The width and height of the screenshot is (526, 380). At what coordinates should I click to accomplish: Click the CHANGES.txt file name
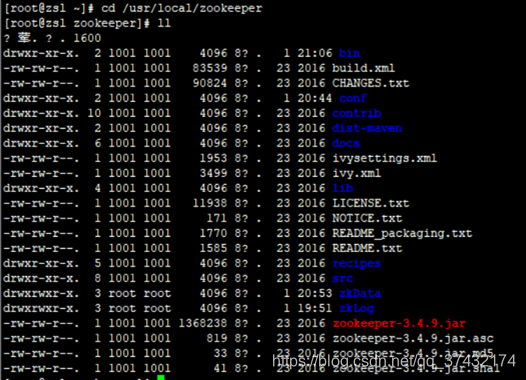coord(370,83)
